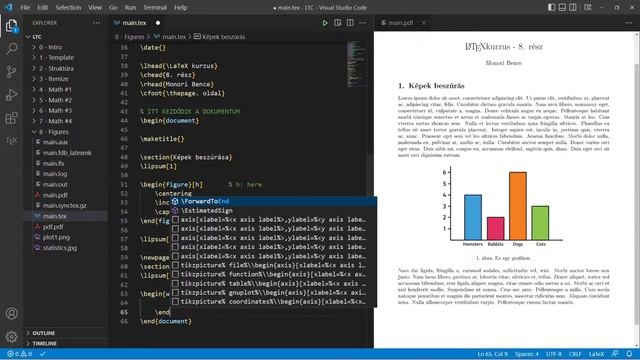Open the Edit menu
This screenshot has width=640, height=360.
(x=42, y=7)
